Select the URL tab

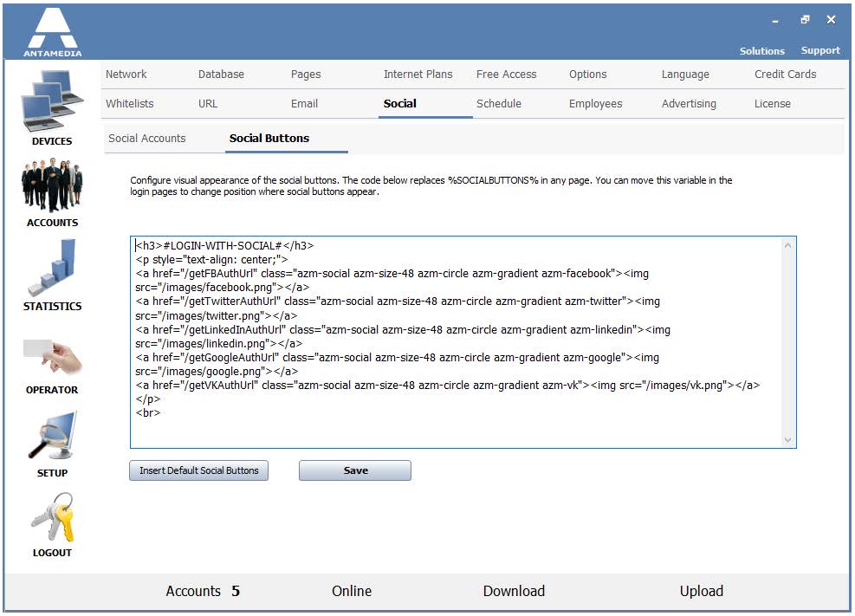[208, 104]
